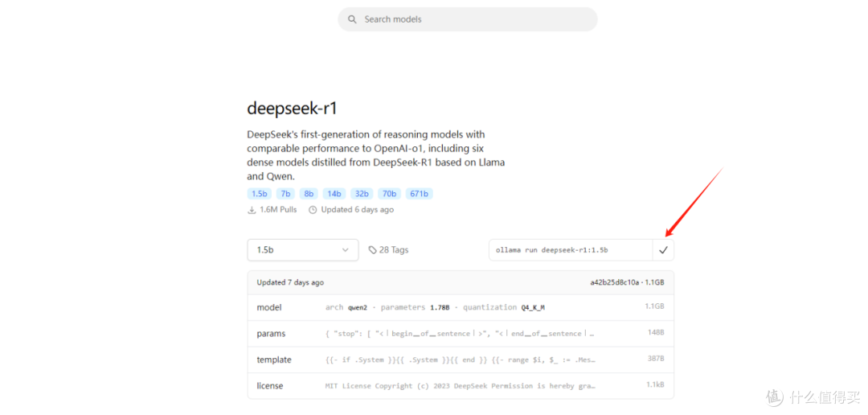Click the ollama run deepseek-r1:1.5b command field
This screenshot has height=415, width=868.
pos(571,250)
